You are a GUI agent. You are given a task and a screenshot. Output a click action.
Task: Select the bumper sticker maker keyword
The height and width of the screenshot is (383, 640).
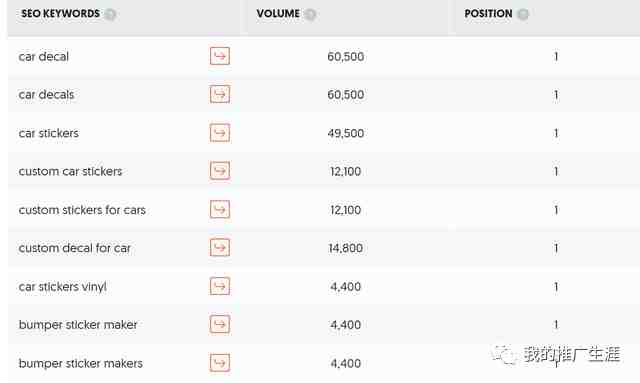pos(78,325)
